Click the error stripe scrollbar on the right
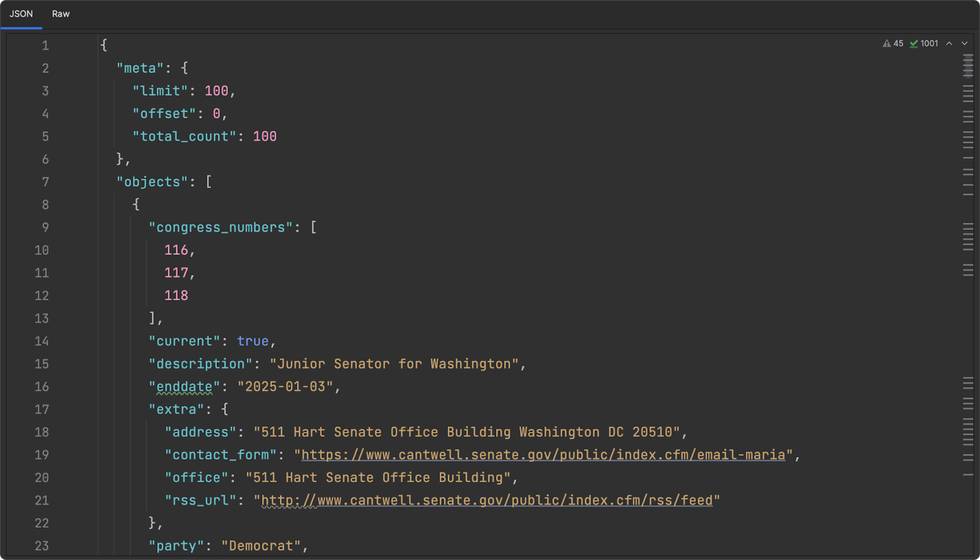This screenshot has height=560, width=980. coord(968,294)
